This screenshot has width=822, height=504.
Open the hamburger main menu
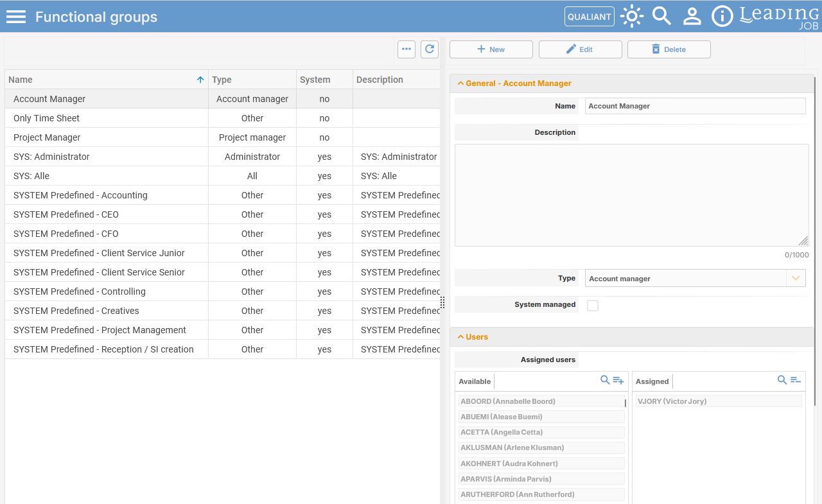point(16,17)
